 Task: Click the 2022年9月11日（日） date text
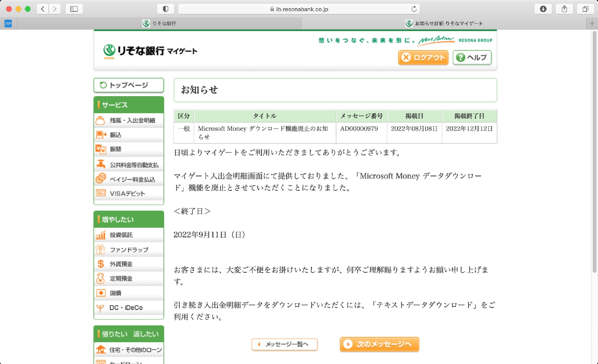tap(210, 235)
